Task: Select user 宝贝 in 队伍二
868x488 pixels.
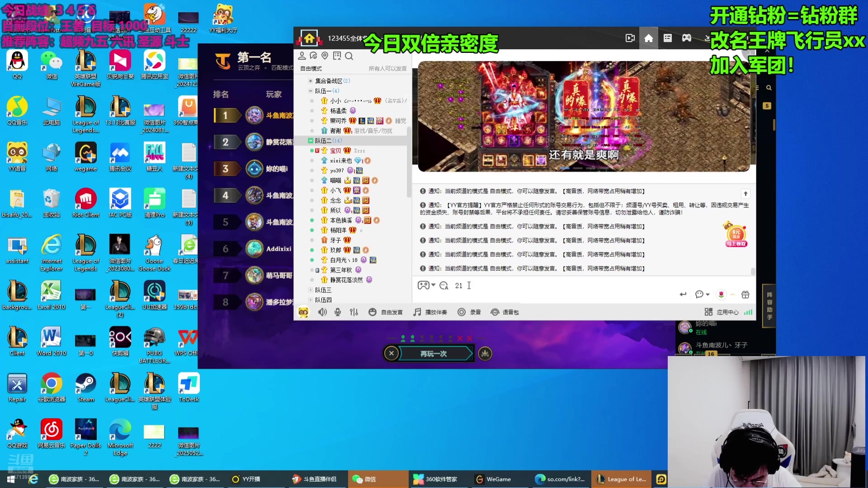Action: [x=335, y=150]
